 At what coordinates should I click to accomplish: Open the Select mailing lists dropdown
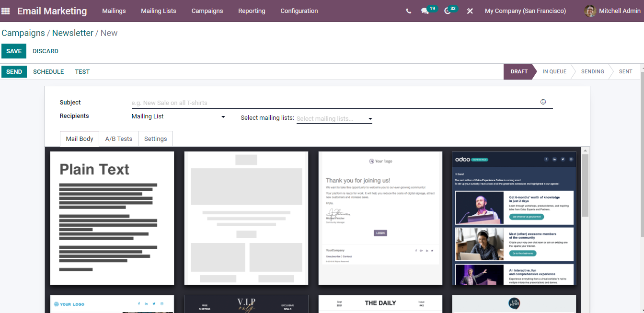[334, 119]
